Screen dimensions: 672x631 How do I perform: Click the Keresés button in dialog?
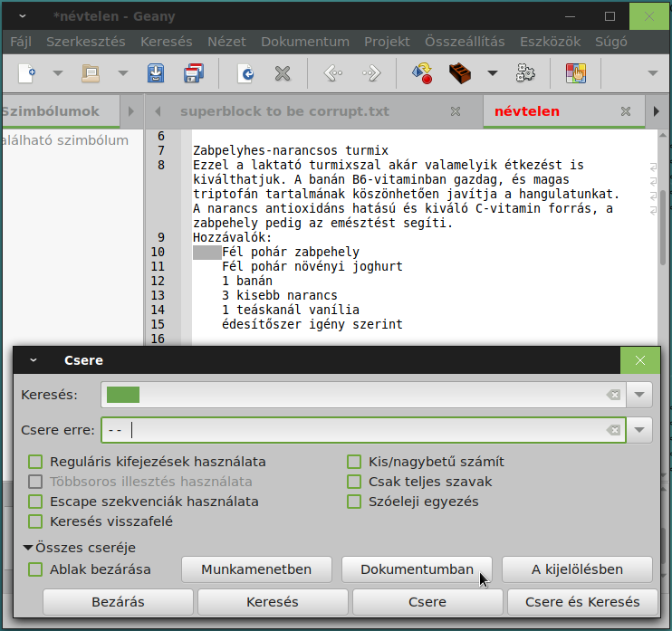273,602
